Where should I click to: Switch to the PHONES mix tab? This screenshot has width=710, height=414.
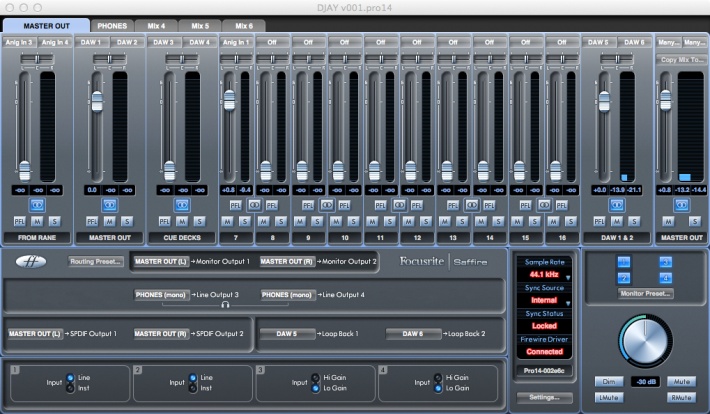tap(111, 24)
